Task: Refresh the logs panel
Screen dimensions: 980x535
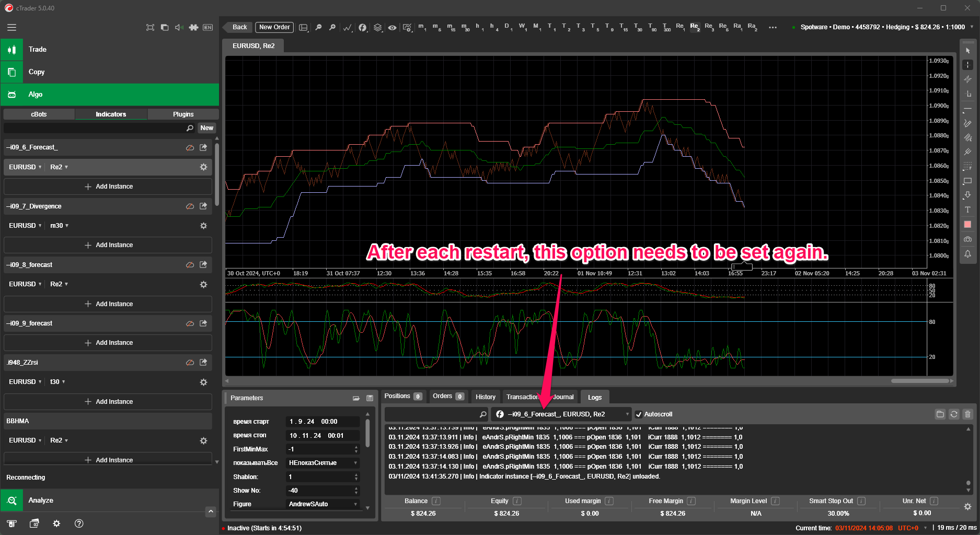Action: point(954,414)
